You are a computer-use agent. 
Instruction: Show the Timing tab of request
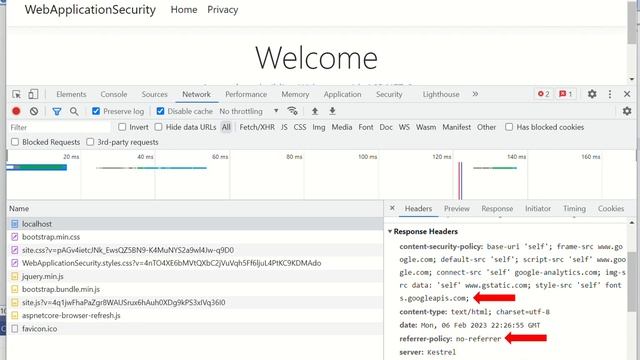574,209
